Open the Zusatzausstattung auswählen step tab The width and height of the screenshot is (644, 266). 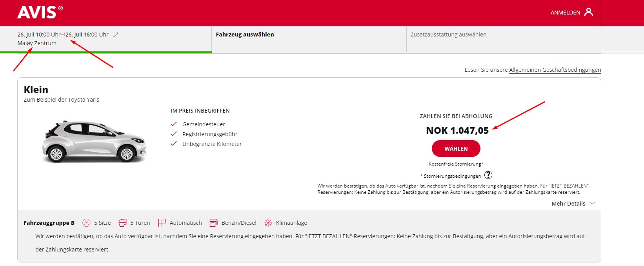[504, 39]
